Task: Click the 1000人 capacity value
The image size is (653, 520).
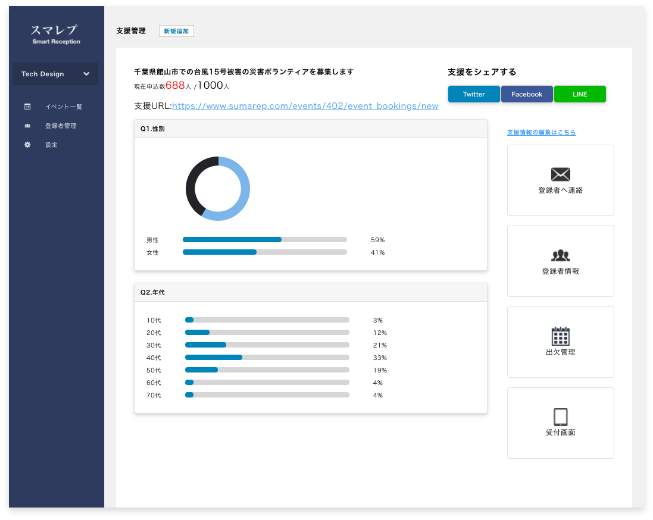Action: [x=214, y=85]
